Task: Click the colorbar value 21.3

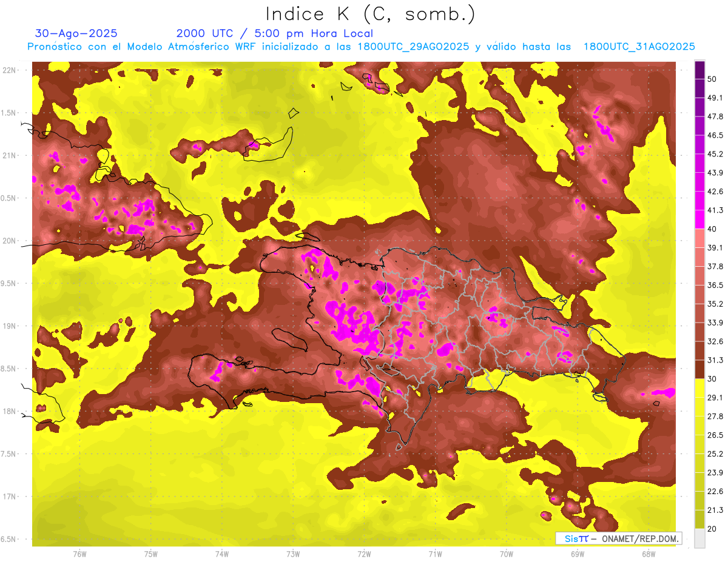Action: point(715,510)
